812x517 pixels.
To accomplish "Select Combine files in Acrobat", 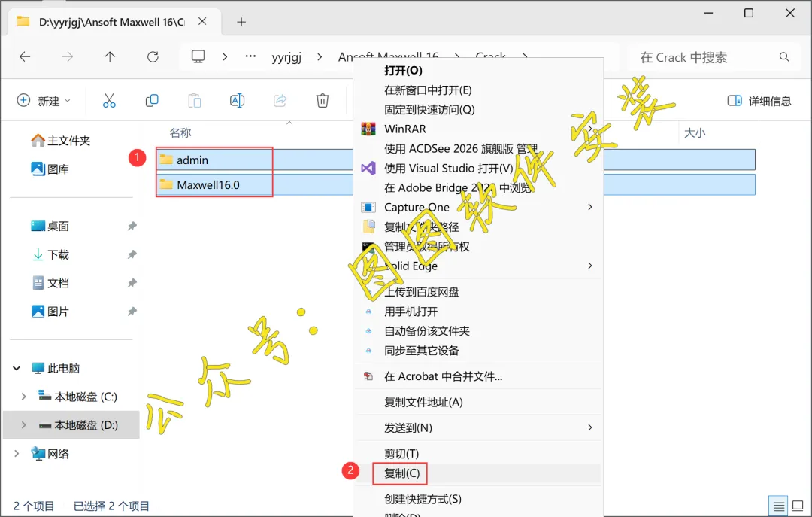I will click(477, 376).
